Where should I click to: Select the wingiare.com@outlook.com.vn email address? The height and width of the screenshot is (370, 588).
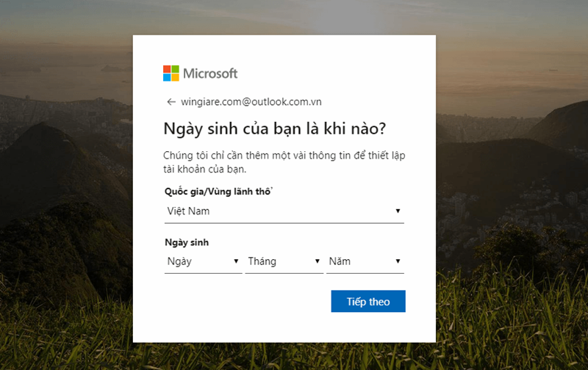[251, 102]
